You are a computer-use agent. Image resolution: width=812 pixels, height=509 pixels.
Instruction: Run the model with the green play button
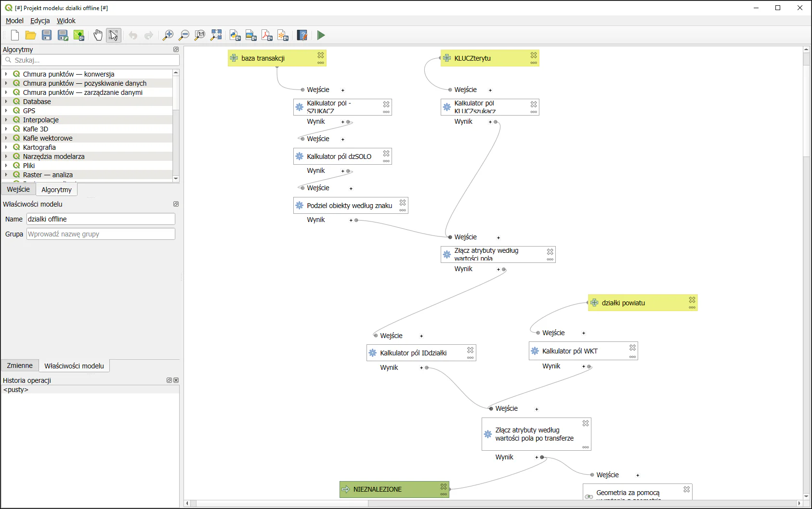(321, 35)
